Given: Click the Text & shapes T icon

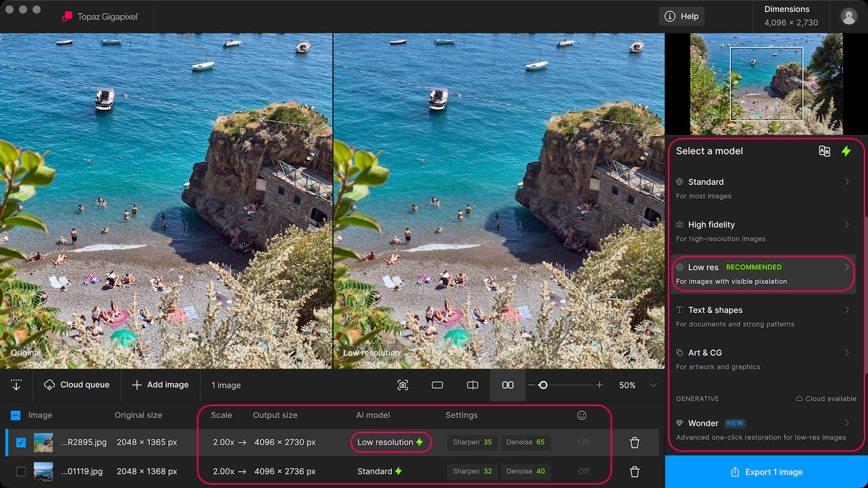Looking at the screenshot, I should click(679, 310).
